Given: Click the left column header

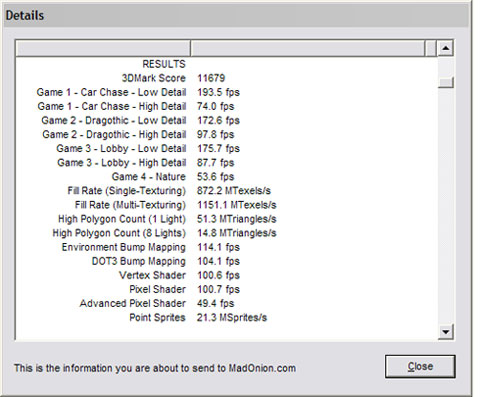Looking at the screenshot, I should click(x=103, y=49).
